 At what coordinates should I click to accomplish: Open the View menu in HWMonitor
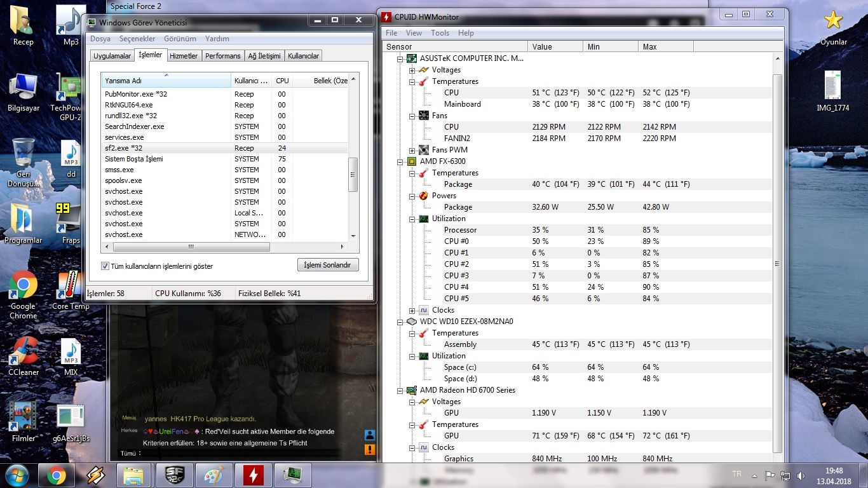[414, 33]
